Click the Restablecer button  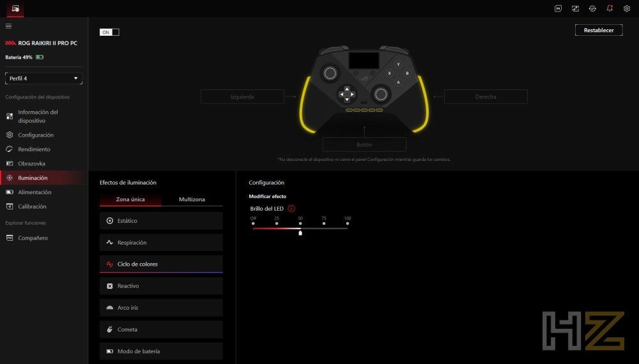599,30
